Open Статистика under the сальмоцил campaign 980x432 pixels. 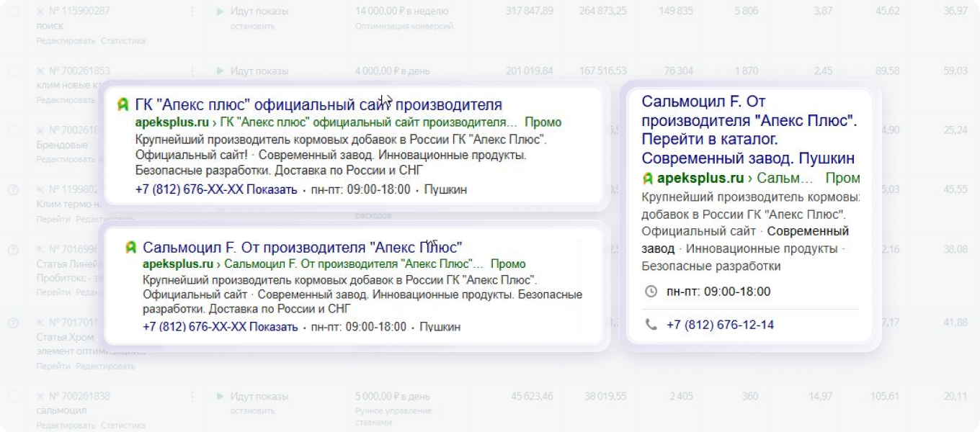123,426
